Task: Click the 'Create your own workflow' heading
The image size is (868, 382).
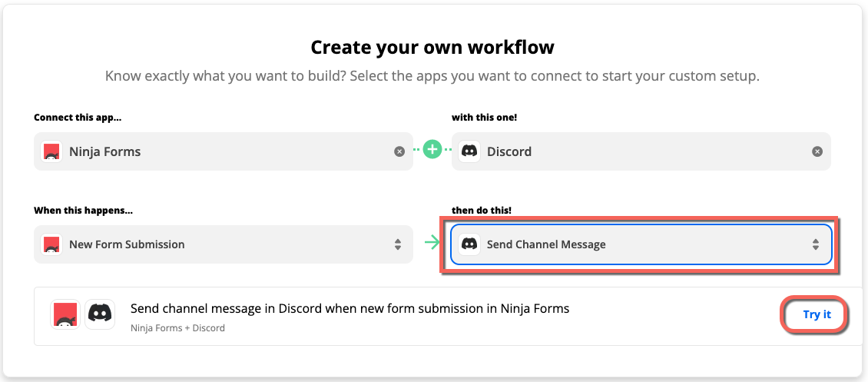Action: pyautogui.click(x=432, y=48)
